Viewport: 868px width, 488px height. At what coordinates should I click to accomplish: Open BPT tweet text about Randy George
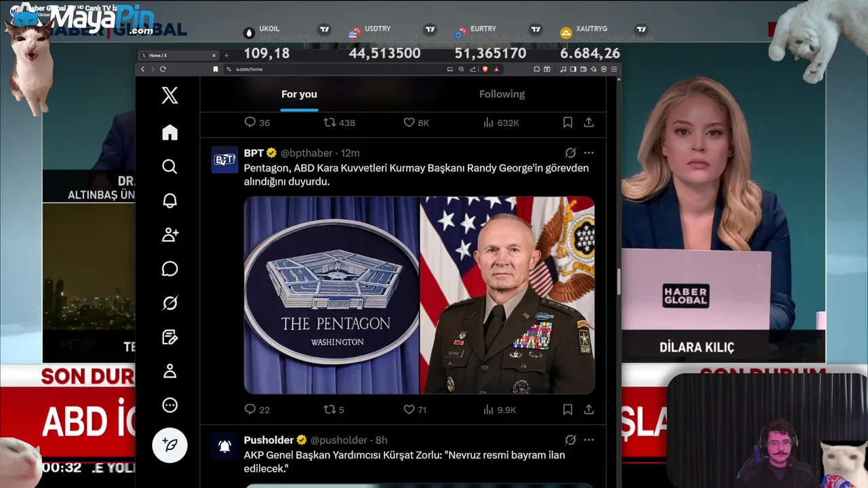(416, 175)
